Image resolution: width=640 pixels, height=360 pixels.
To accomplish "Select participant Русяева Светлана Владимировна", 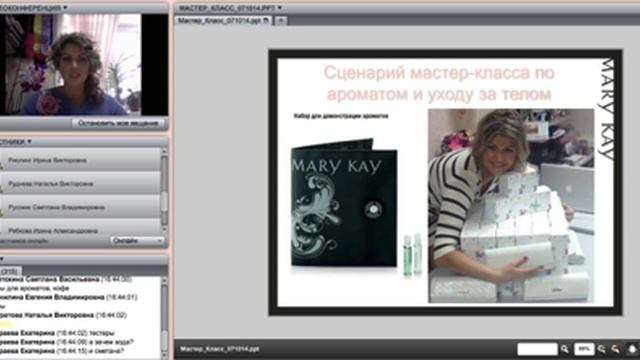I will point(81,207).
